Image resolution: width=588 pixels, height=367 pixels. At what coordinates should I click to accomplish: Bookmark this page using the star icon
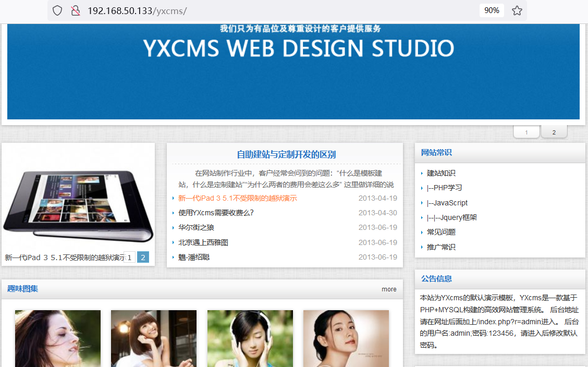coord(517,10)
